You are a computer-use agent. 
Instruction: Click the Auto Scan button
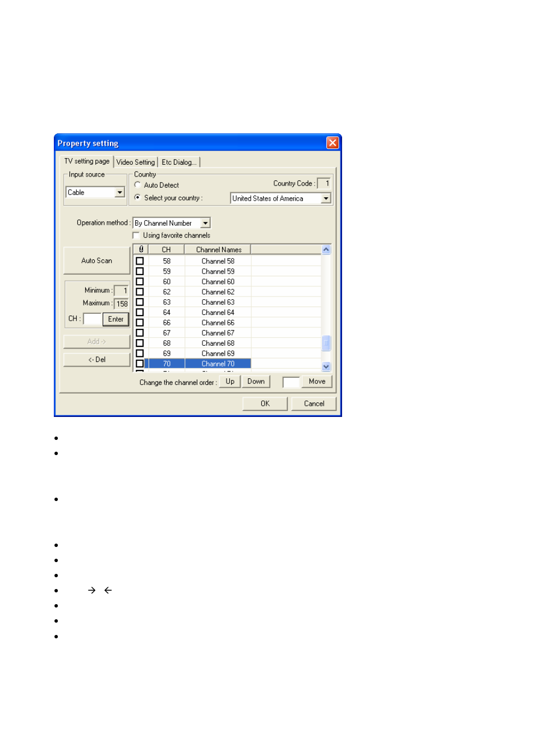coord(97,261)
